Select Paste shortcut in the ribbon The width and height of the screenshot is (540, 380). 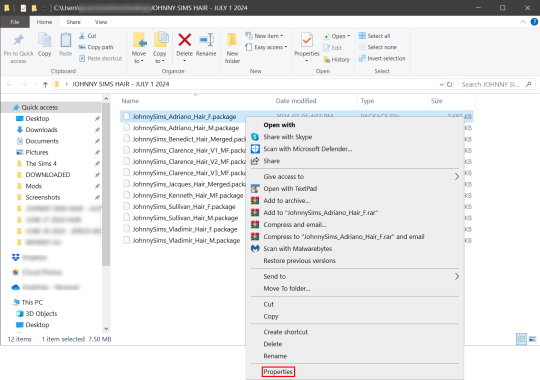click(x=101, y=59)
